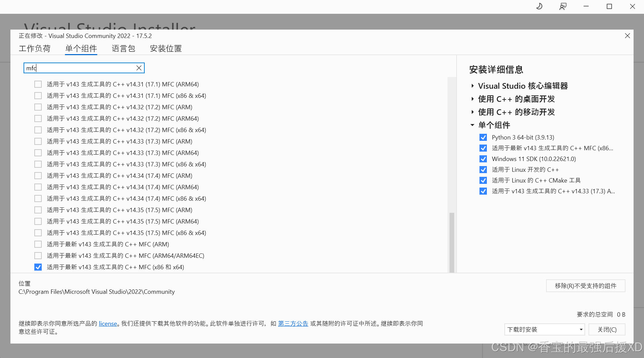Open the 下载时安装 dropdown

pyautogui.click(x=544, y=329)
